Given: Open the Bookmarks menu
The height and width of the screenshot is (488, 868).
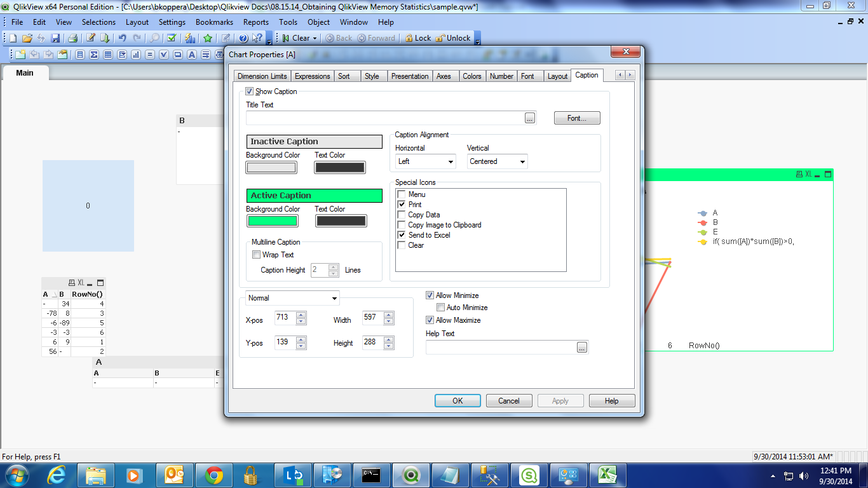Looking at the screenshot, I should [x=214, y=22].
